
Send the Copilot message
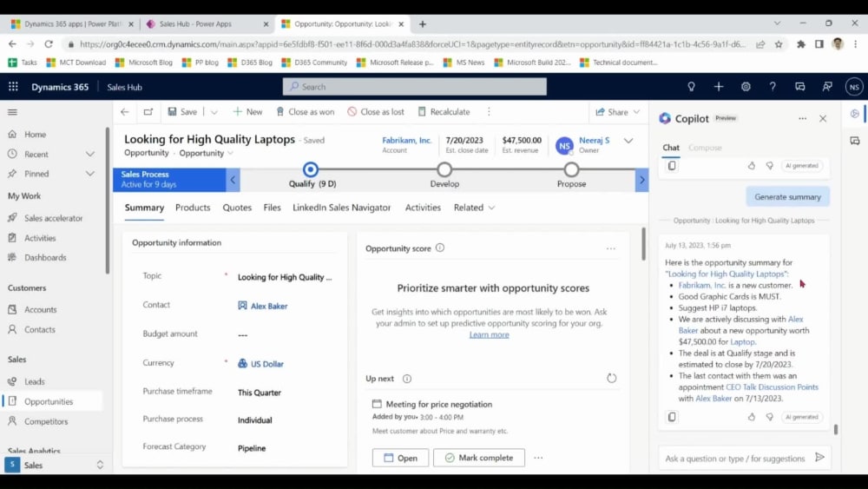(820, 457)
